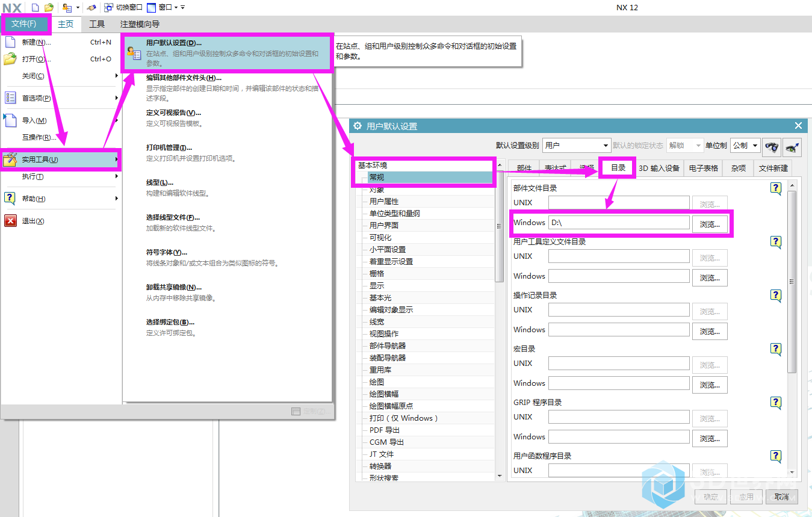Image resolution: width=812 pixels, height=517 pixels.
Task: Click the Windows field containing D:\
Action: click(x=619, y=223)
